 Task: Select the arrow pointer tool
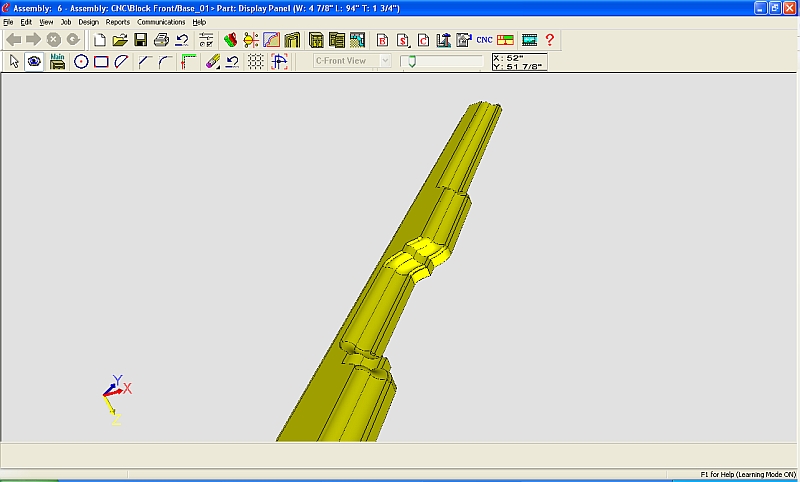pos(14,61)
